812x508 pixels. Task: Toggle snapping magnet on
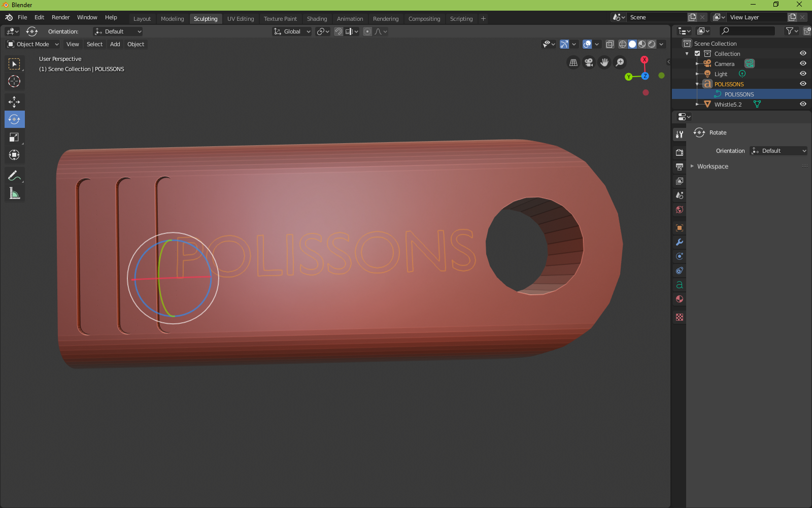[339, 31]
